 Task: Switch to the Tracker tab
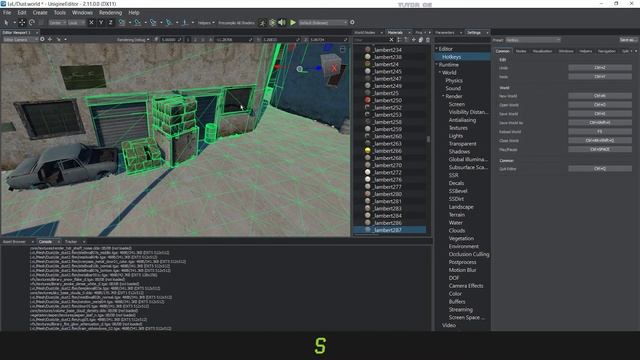click(71, 242)
